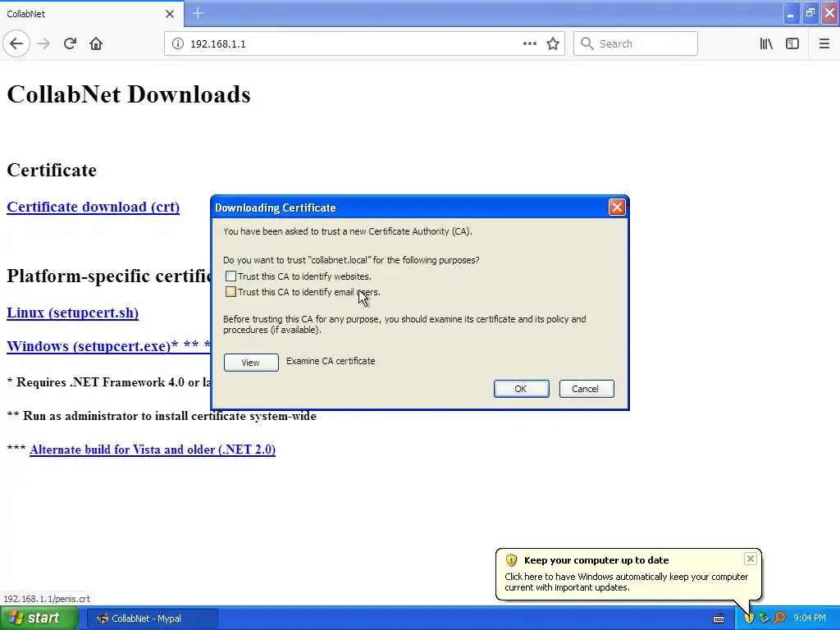840x630 pixels.
Task: Open the browser home page
Action: point(96,43)
